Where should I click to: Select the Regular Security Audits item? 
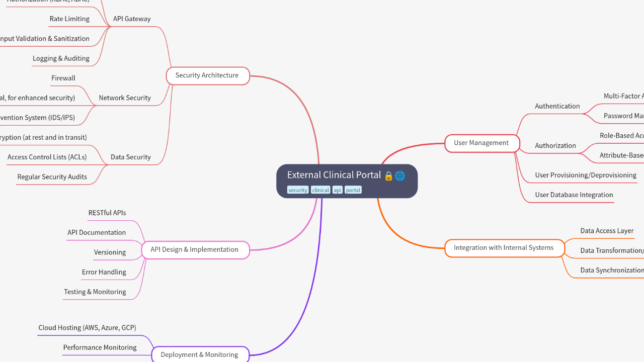click(52, 177)
